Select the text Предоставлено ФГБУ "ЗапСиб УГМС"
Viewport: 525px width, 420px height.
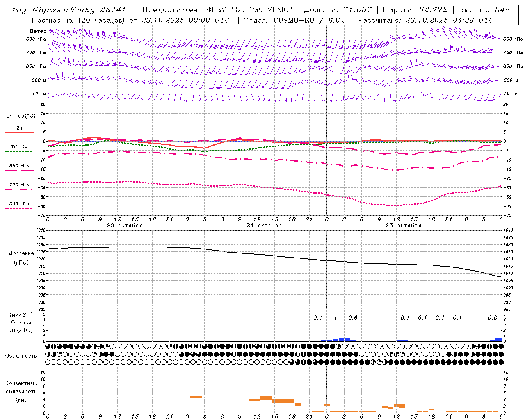click(x=217, y=10)
